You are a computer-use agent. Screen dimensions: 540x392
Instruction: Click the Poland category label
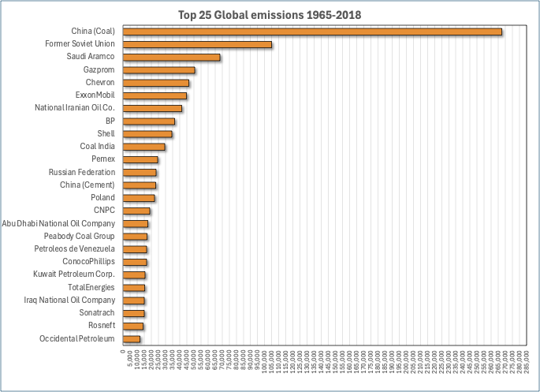tap(102, 198)
